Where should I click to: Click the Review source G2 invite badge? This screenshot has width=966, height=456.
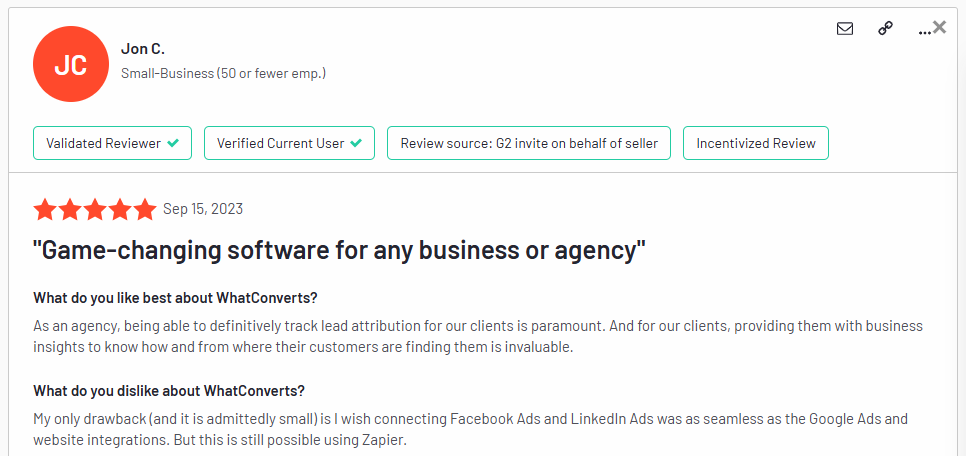[x=529, y=143]
